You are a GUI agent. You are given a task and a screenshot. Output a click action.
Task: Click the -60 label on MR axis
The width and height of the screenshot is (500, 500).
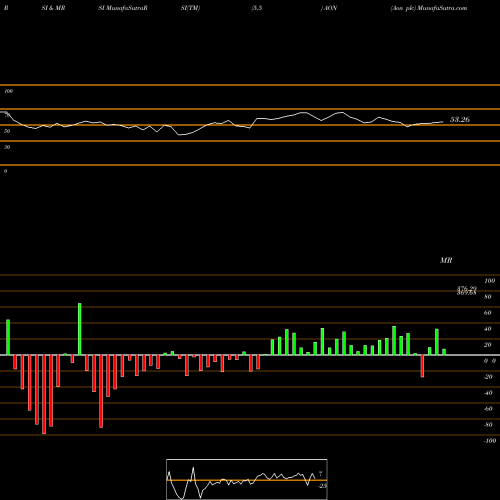click(x=488, y=409)
